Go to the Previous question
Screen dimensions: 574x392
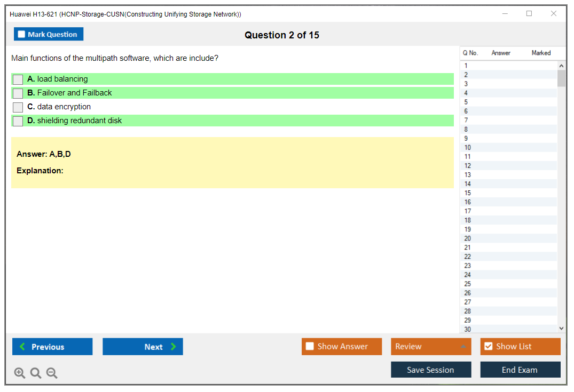[52, 347]
